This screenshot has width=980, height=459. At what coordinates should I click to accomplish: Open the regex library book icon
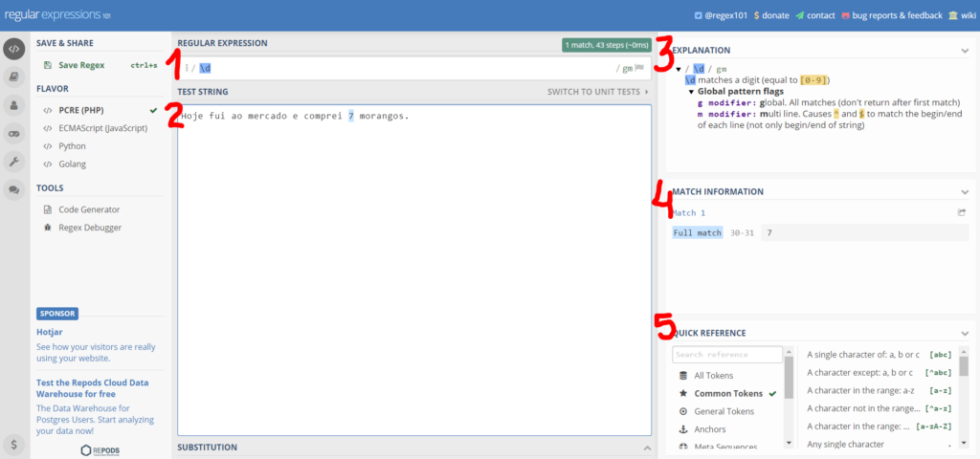pyautogui.click(x=13, y=76)
